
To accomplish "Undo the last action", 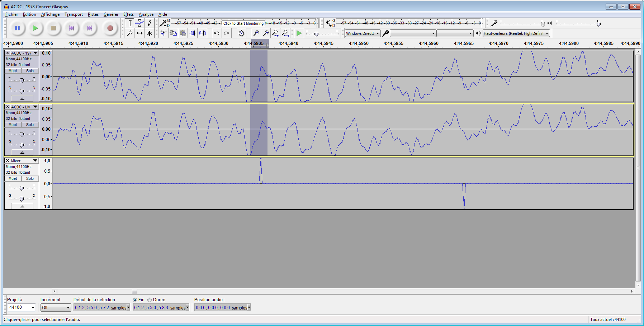I will [x=217, y=33].
